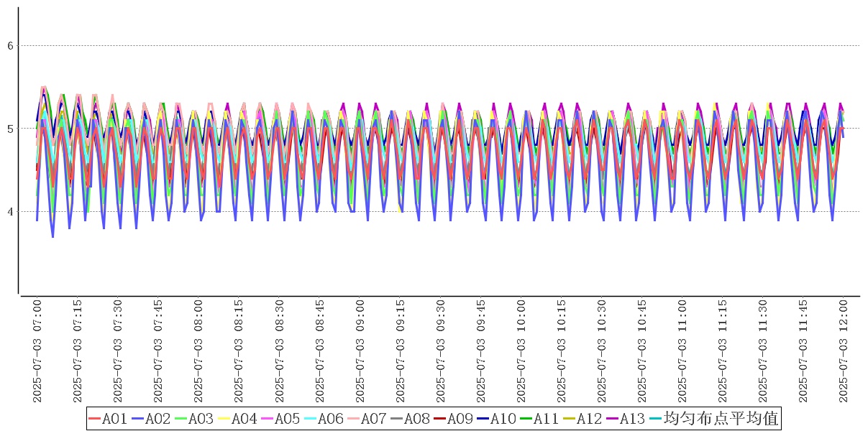Viewport: 868px width, 431px height.
Task: Click the dark blue A10 legend swatch
Action: [481, 419]
